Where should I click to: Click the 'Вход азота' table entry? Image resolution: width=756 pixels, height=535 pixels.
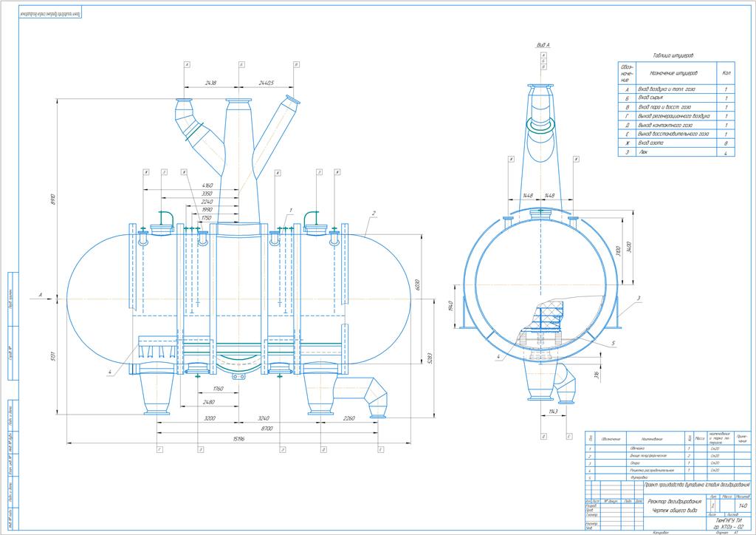pos(650,143)
